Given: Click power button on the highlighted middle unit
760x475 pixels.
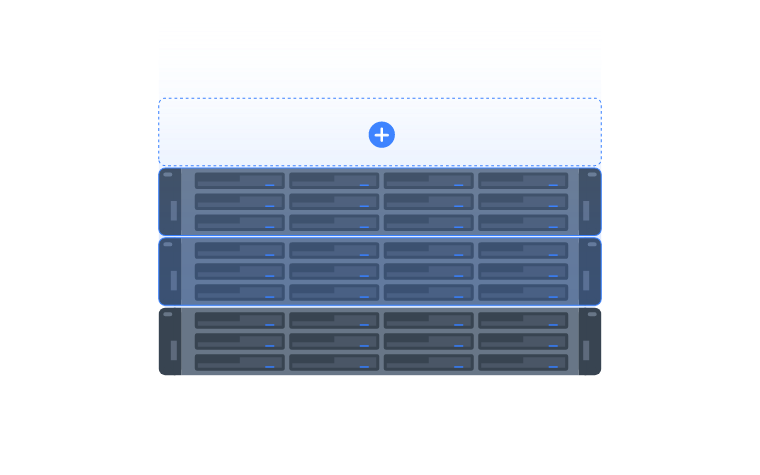Looking at the screenshot, I should (168, 244).
